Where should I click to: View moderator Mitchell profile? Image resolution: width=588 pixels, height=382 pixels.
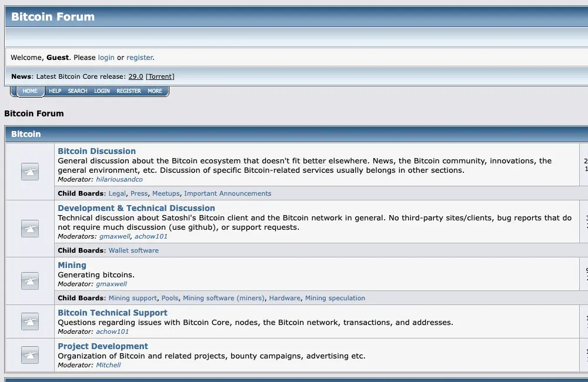pos(108,365)
